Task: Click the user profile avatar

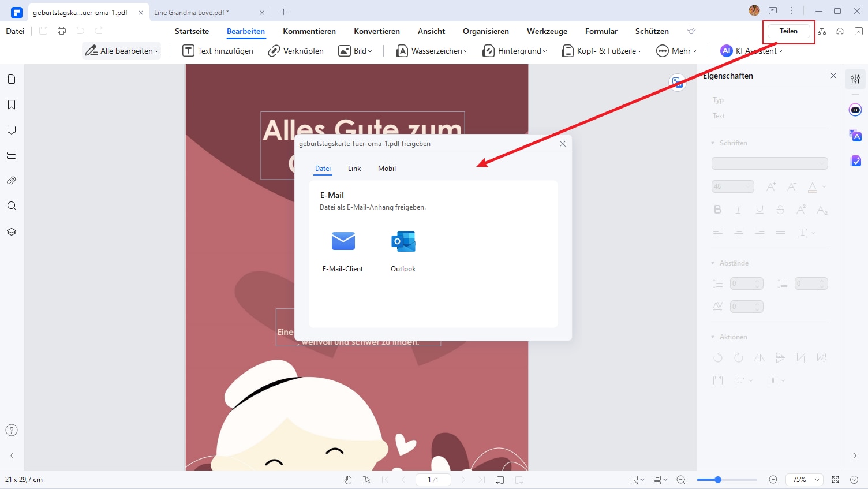Action: (x=754, y=10)
